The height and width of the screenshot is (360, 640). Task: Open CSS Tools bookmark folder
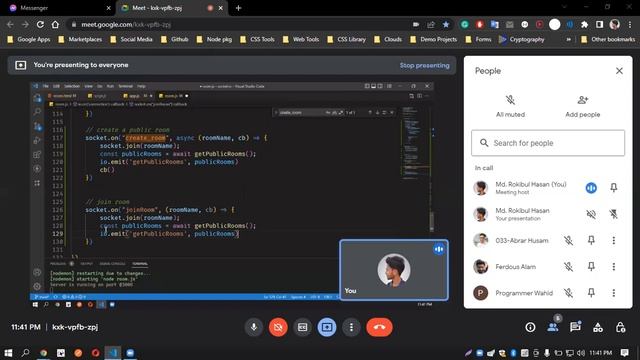[257, 40]
